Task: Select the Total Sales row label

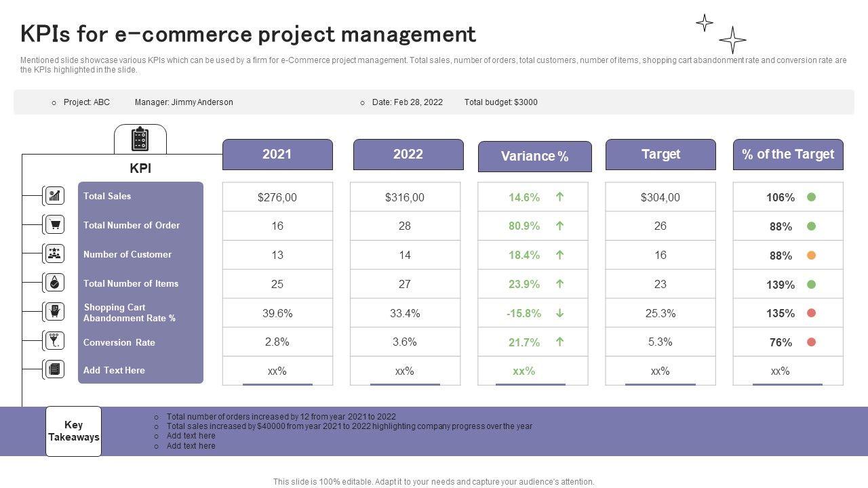Action: coord(107,196)
